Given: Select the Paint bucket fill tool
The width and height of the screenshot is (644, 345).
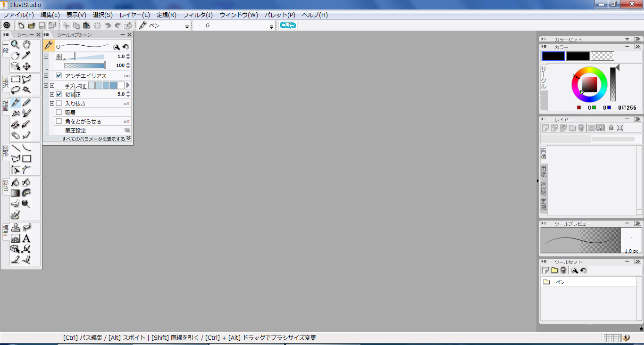Looking at the screenshot, I should [x=16, y=182].
